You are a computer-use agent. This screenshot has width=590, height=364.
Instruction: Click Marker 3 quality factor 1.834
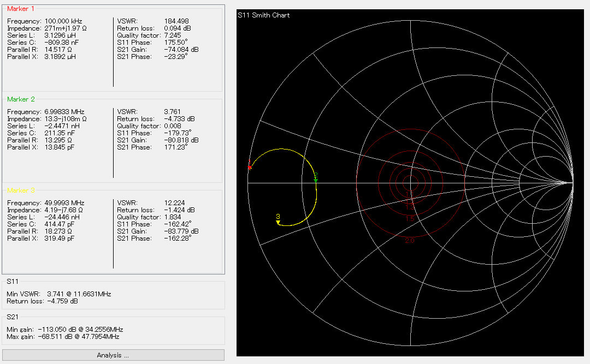click(173, 217)
